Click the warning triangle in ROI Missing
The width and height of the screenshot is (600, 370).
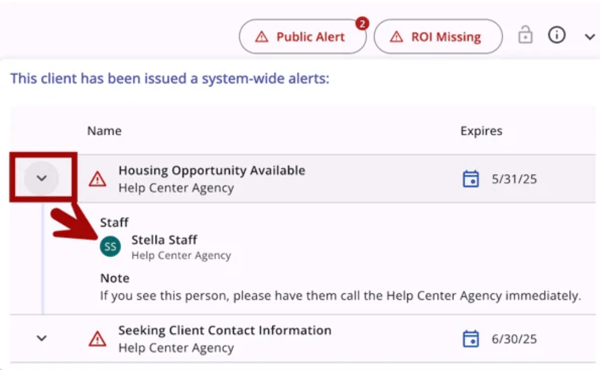click(x=396, y=37)
